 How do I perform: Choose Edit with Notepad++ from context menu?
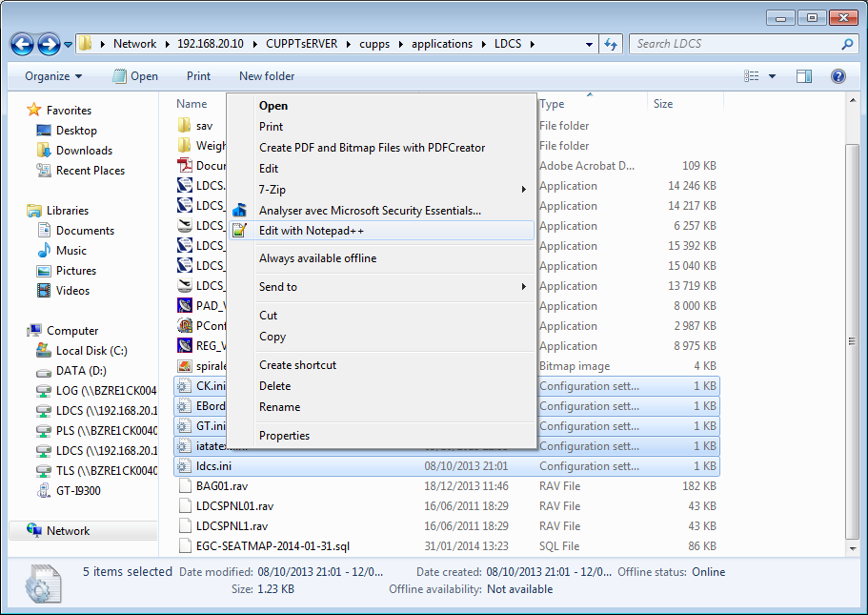click(312, 231)
